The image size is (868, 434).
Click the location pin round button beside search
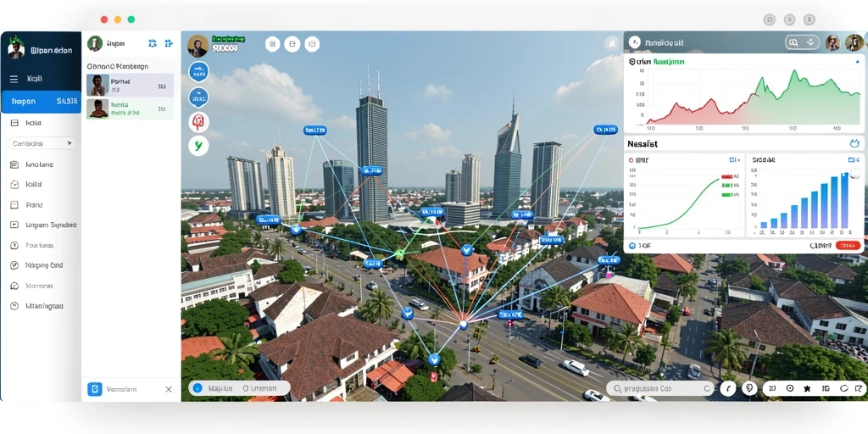click(x=749, y=388)
